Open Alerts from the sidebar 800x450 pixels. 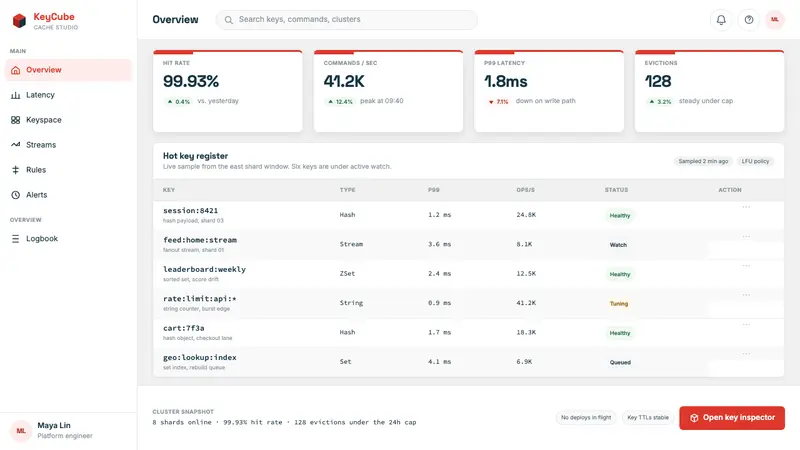coord(68,195)
